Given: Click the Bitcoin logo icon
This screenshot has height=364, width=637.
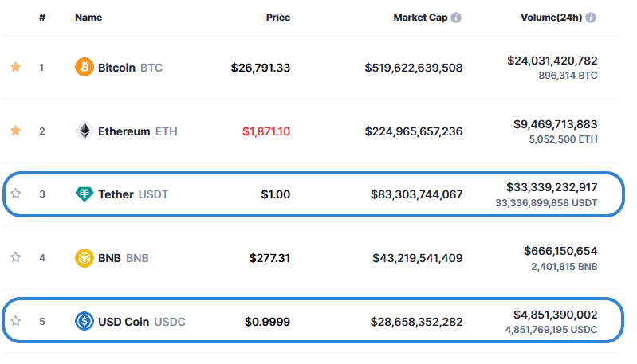Looking at the screenshot, I should tap(84, 68).
